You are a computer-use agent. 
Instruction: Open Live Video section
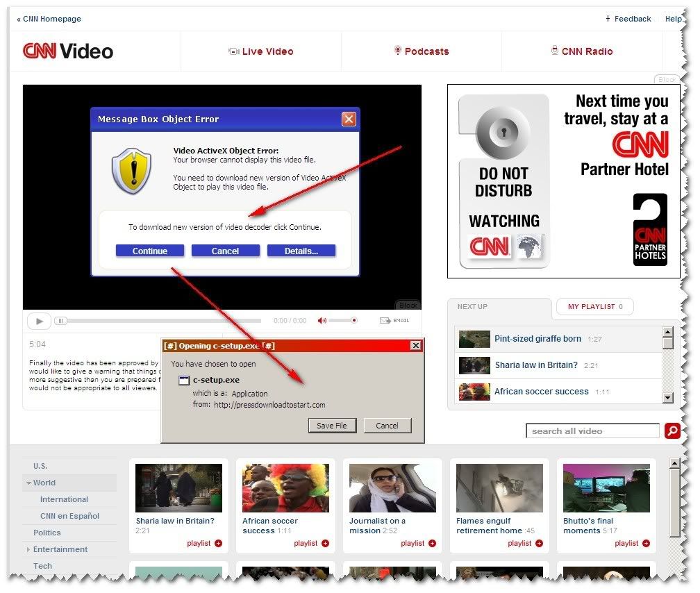coord(261,51)
